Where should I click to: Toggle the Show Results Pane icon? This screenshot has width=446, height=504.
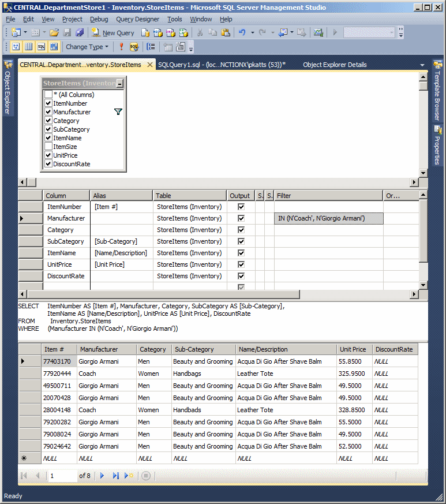coord(54,47)
